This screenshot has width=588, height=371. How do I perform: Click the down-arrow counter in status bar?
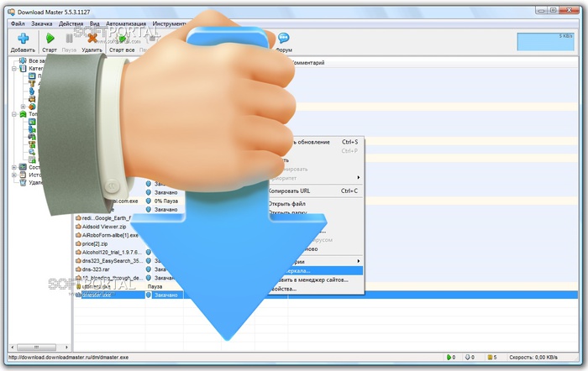[470, 358]
